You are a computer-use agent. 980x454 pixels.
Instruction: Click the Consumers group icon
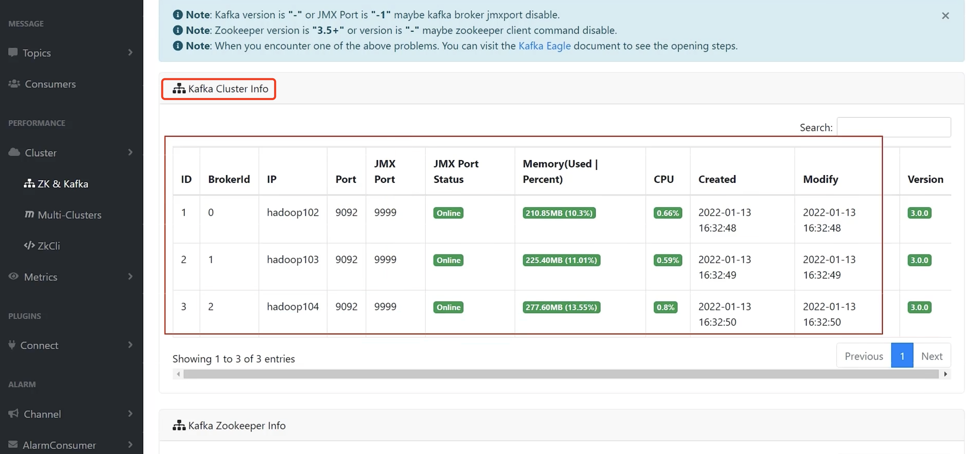14,83
